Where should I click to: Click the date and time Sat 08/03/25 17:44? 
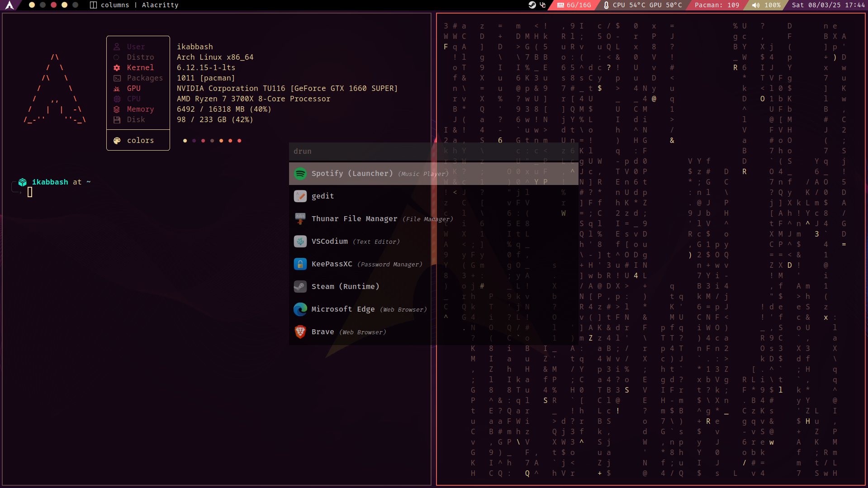pos(829,5)
